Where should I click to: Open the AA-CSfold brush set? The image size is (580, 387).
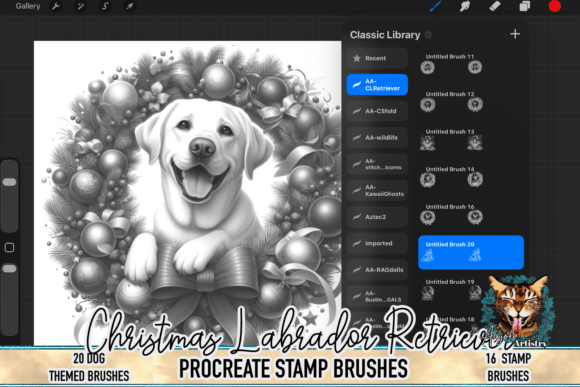[377, 111]
